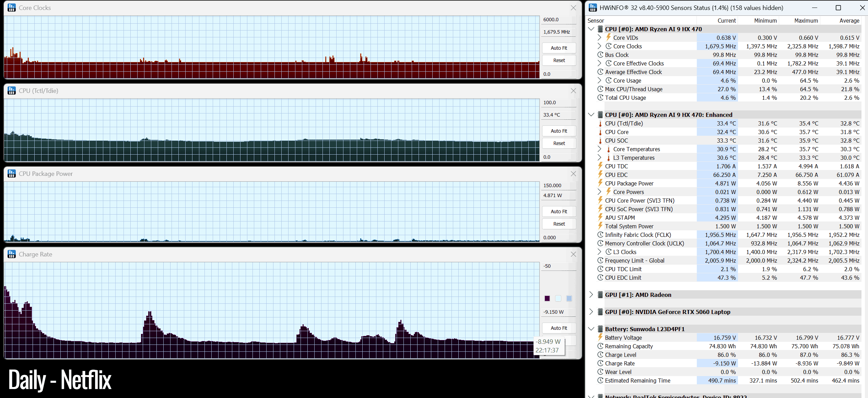This screenshot has width=868, height=398.
Task: Click the 6000.0 maximum field in Core Clocks graph
Action: 559,20
